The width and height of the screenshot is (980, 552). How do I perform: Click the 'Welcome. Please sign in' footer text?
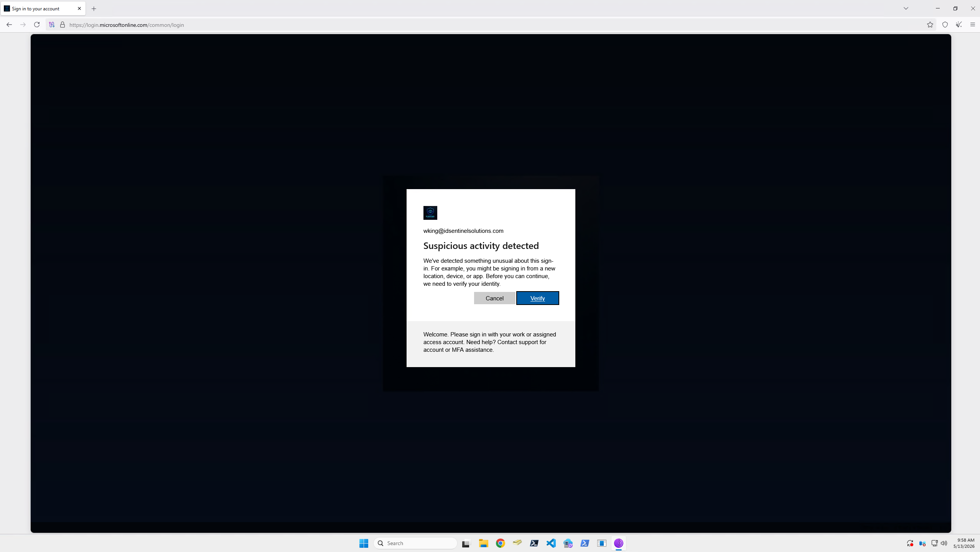490,342
